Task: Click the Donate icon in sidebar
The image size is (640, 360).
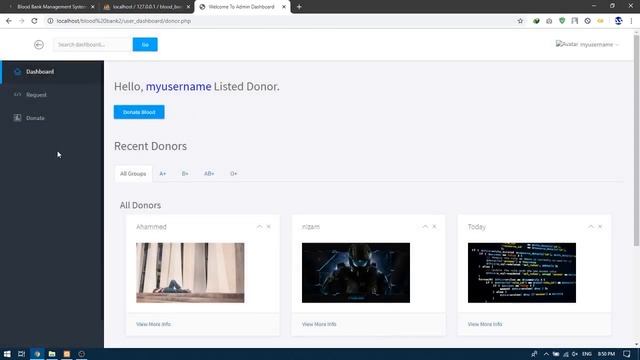Action: click(x=17, y=118)
